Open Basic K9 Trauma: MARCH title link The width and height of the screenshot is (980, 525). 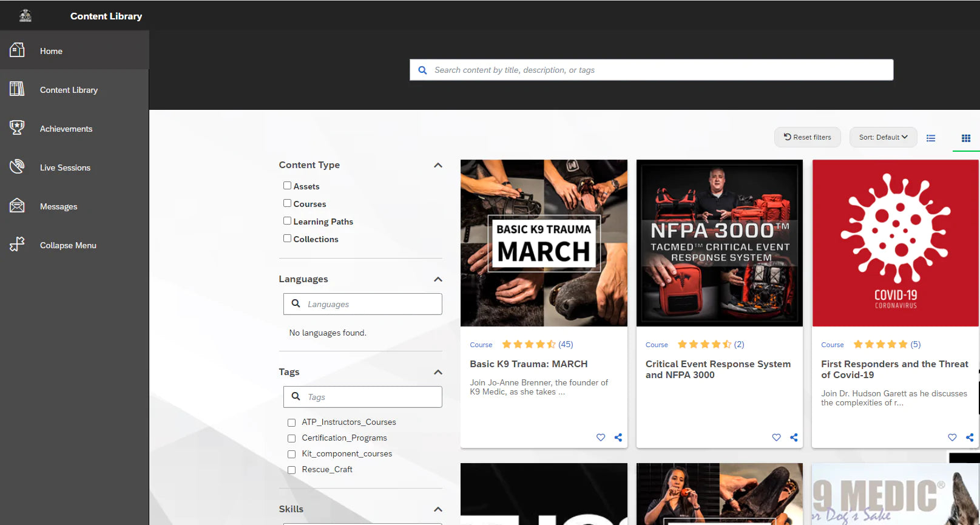[x=528, y=364]
